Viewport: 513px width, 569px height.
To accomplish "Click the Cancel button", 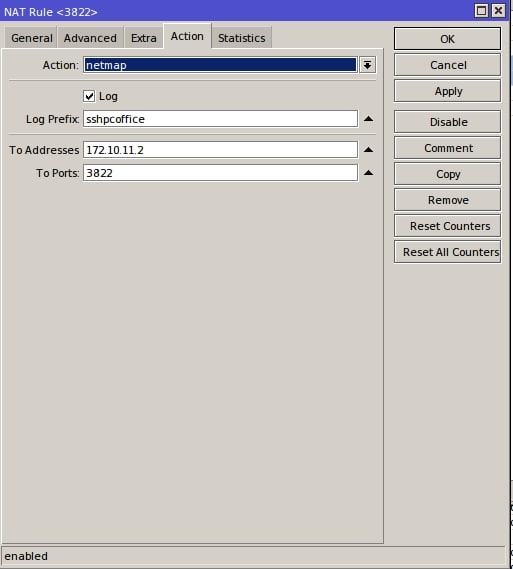I will pyautogui.click(x=447, y=65).
